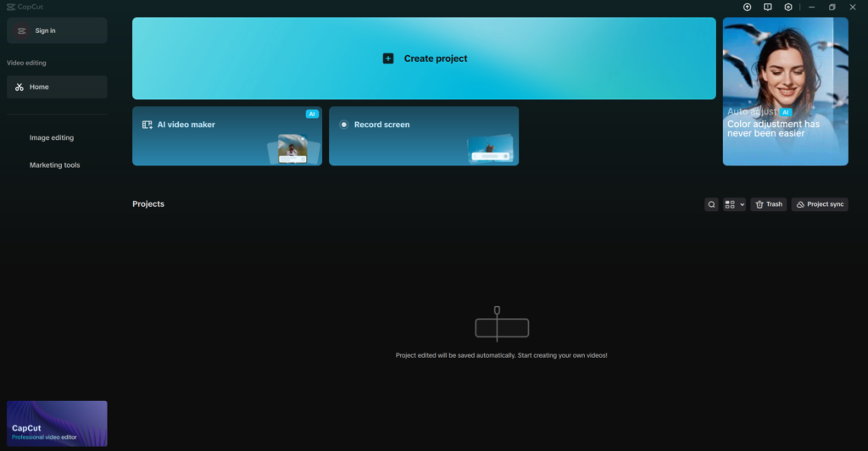Click the plus icon on Create project

(388, 58)
